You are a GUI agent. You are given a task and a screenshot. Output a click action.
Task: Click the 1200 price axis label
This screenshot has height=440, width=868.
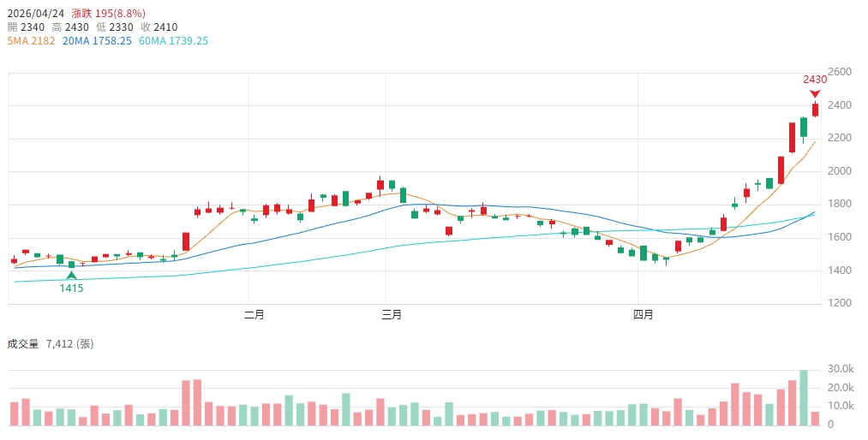click(841, 304)
